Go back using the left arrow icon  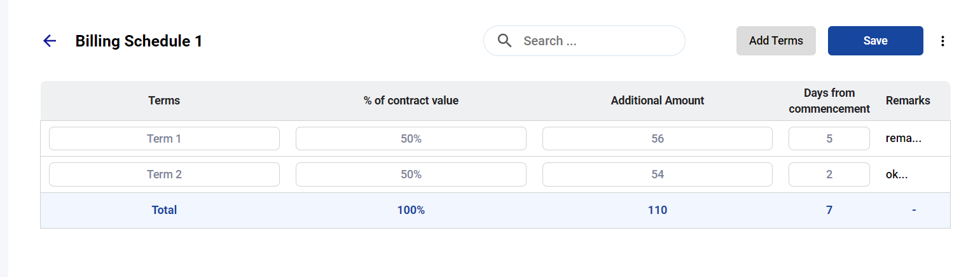pyautogui.click(x=50, y=41)
